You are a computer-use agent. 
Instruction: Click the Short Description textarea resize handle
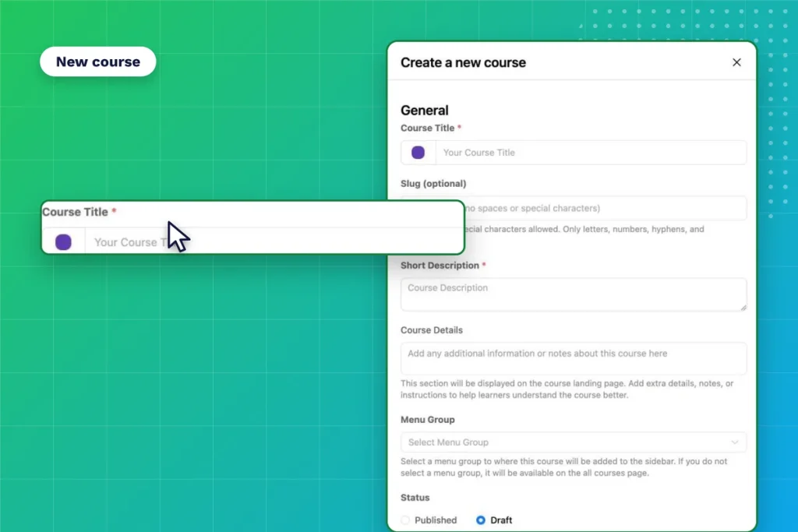(743, 307)
